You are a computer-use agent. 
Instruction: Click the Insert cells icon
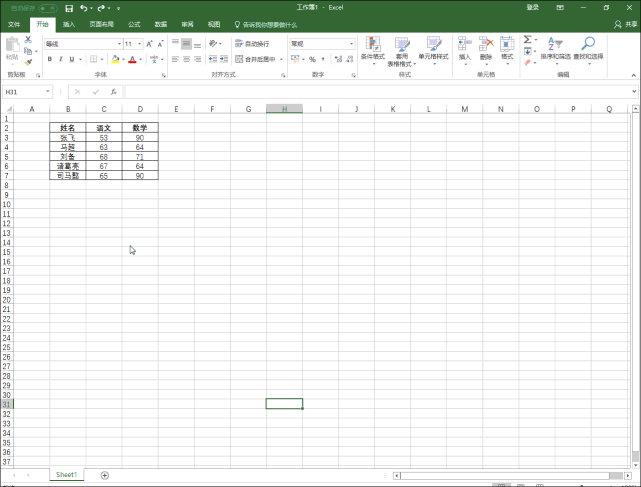coord(464,44)
